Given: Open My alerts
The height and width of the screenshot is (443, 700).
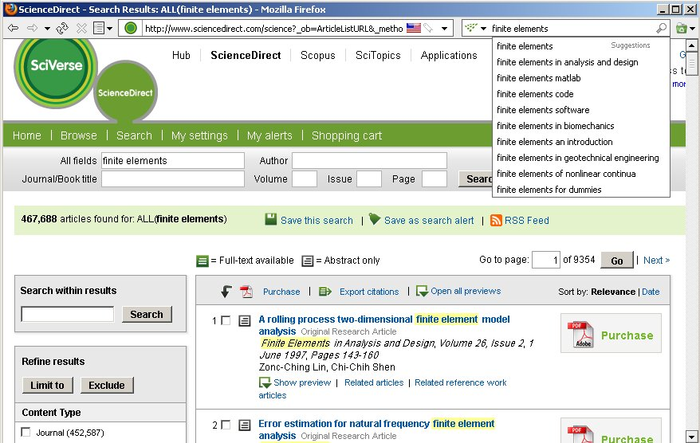Looking at the screenshot, I should [x=270, y=135].
